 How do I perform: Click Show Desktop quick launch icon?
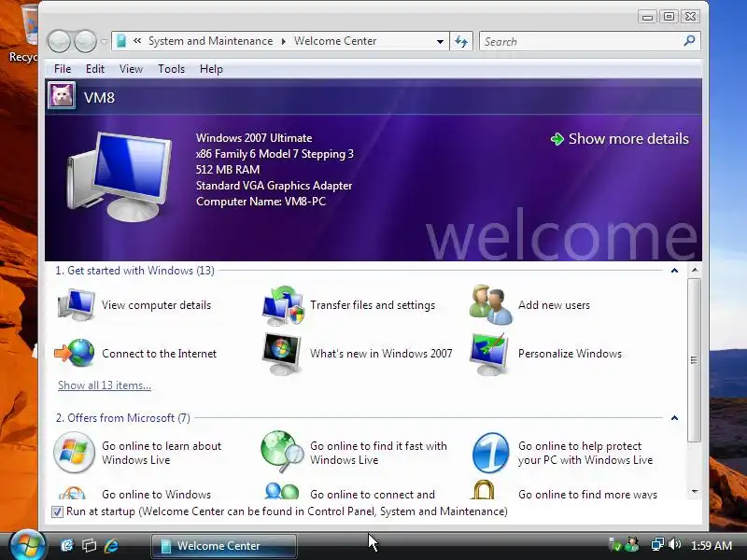[x=67, y=545]
